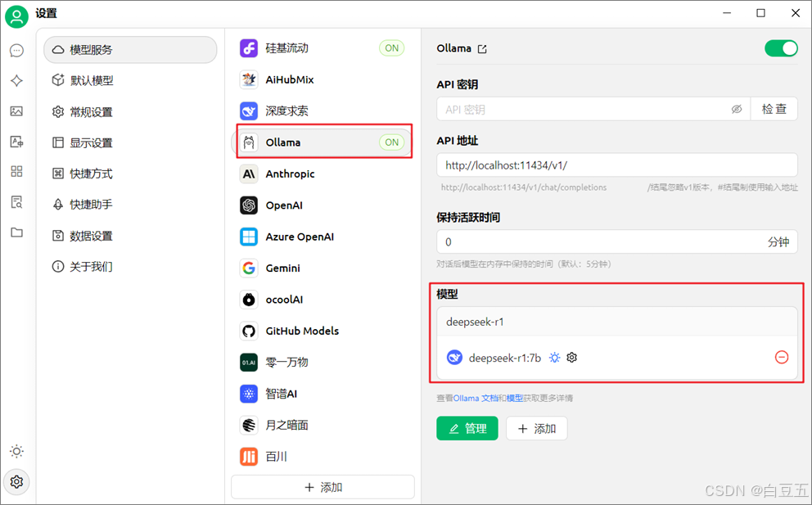Toggle the Ollama enable switch
The height and width of the screenshot is (505, 812).
pyautogui.click(x=781, y=48)
